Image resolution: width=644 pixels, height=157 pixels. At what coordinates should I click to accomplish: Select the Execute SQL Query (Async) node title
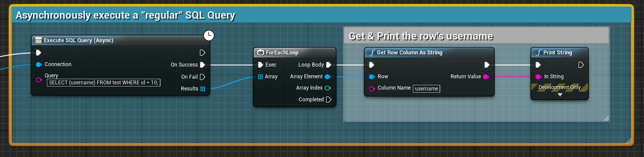click(78, 40)
